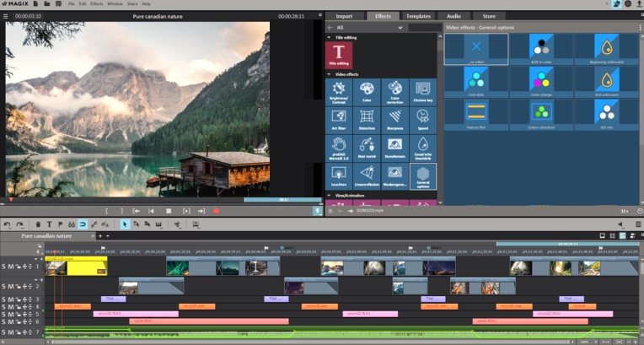This screenshot has width=644, height=345.
Task: Select the Color effect tile
Action: click(x=367, y=93)
